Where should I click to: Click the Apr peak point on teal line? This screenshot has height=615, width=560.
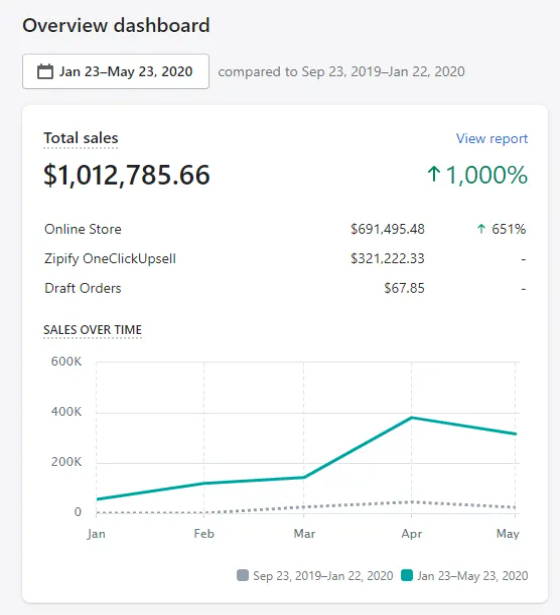[411, 418]
